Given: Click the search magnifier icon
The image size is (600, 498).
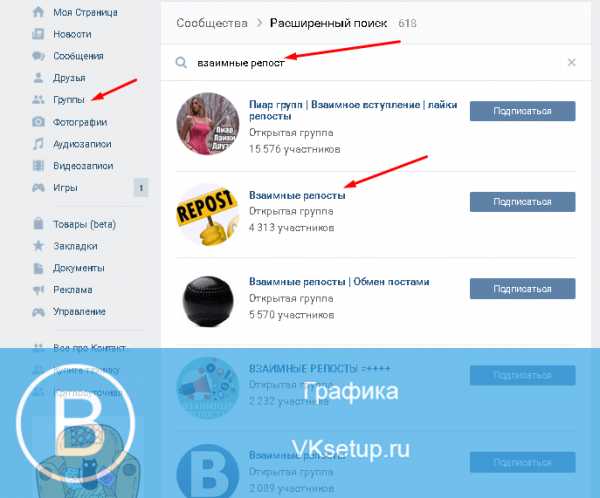Looking at the screenshot, I should [181, 62].
